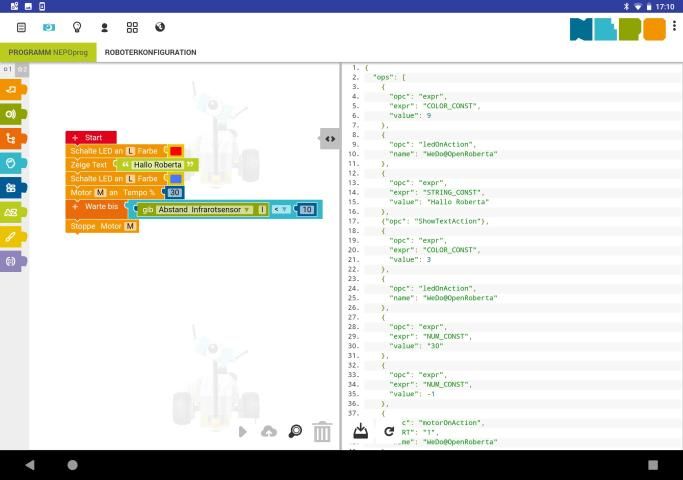Screen dimensions: 683x480
Task: Click the trash bin icon
Action: (322, 432)
